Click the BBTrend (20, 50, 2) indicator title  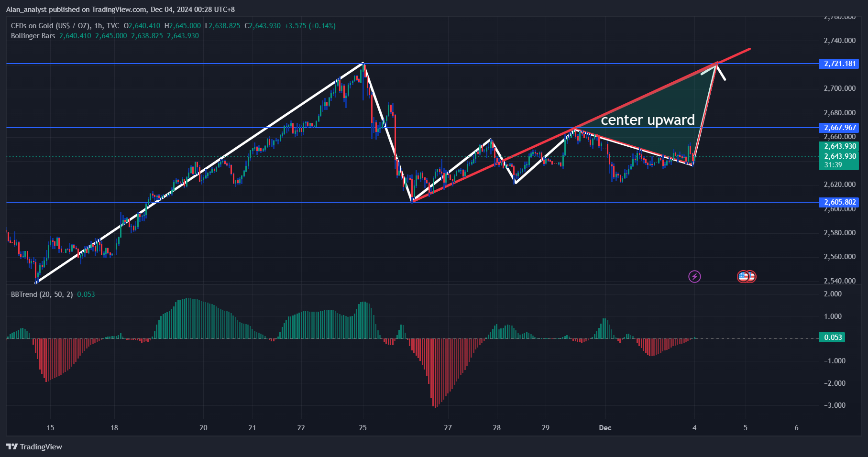pos(42,294)
